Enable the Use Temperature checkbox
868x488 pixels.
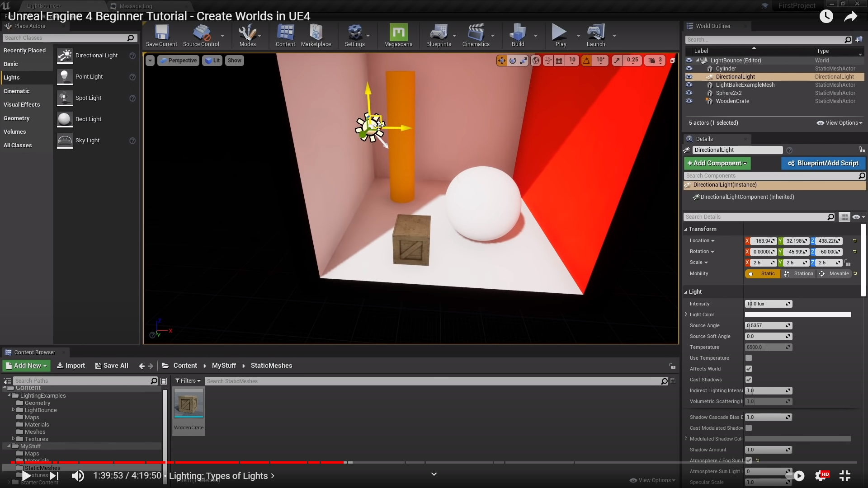point(749,358)
